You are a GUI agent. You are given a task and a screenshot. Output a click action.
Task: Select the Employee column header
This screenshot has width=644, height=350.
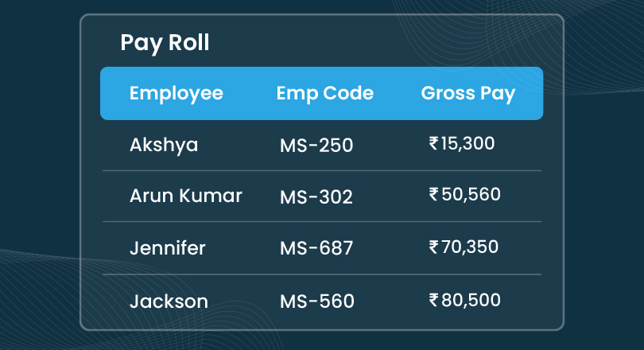pos(176,93)
